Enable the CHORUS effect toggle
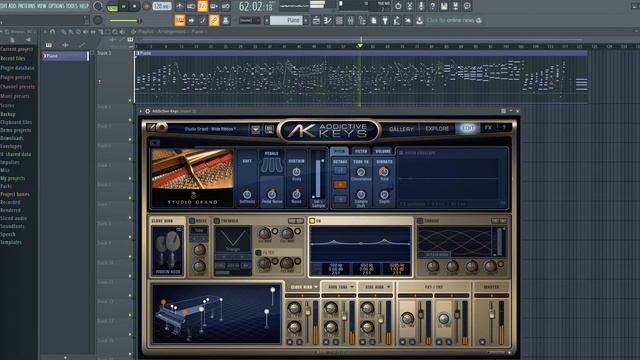The width and height of the screenshot is (640, 360). [420, 221]
